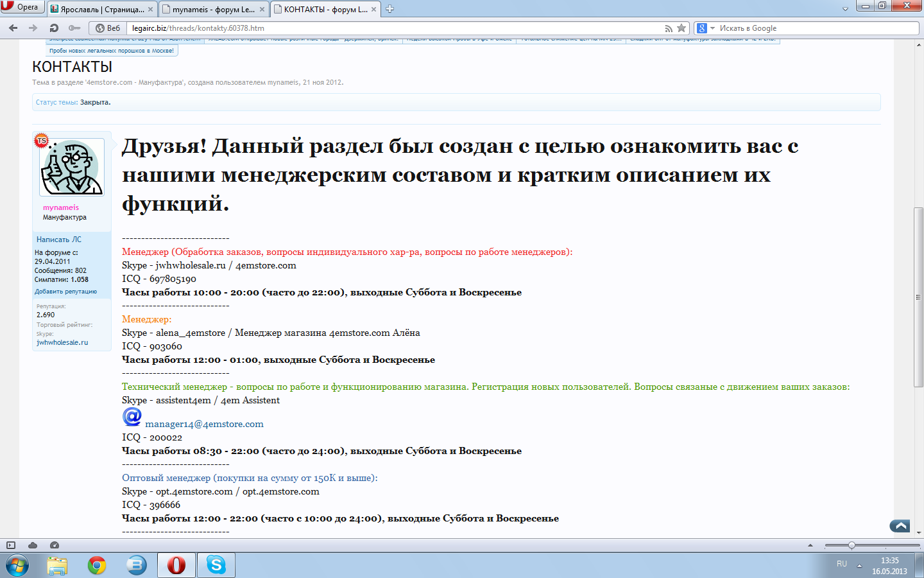Click the blue @ email icon
Screen dimensions: 924x578
pos(132,417)
